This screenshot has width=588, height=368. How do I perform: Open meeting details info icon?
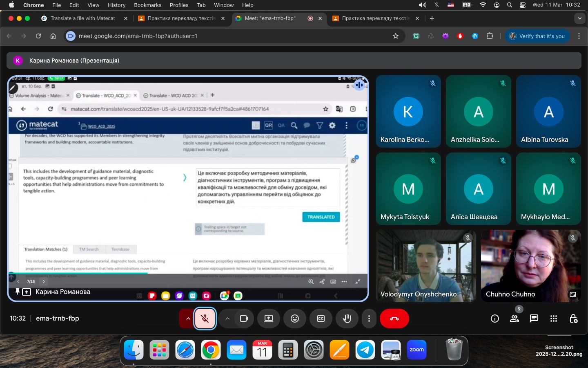(x=495, y=319)
